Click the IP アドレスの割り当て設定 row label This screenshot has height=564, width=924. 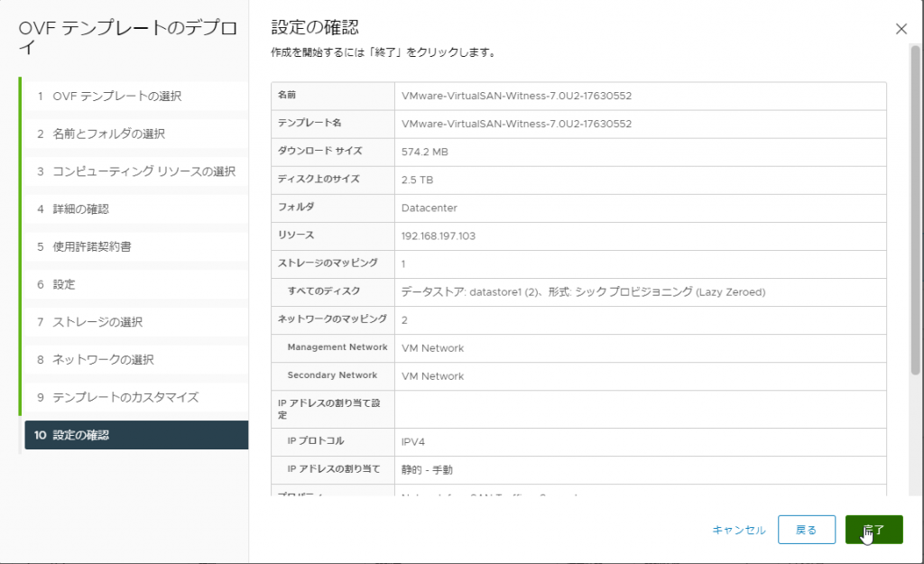[x=328, y=409]
